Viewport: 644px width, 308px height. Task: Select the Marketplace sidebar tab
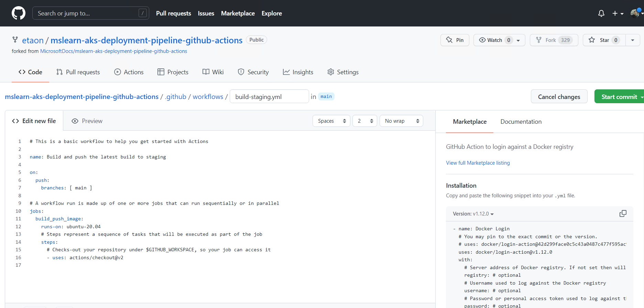pyautogui.click(x=470, y=122)
